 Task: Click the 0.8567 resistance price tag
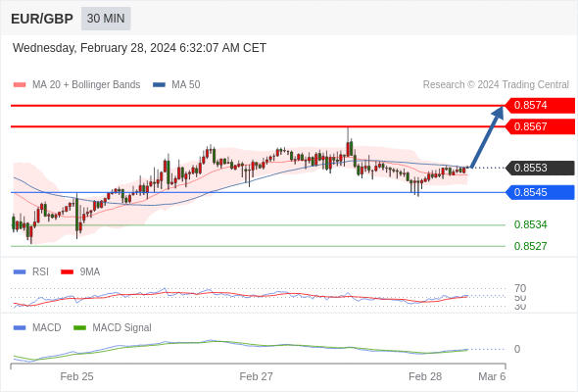(x=540, y=126)
